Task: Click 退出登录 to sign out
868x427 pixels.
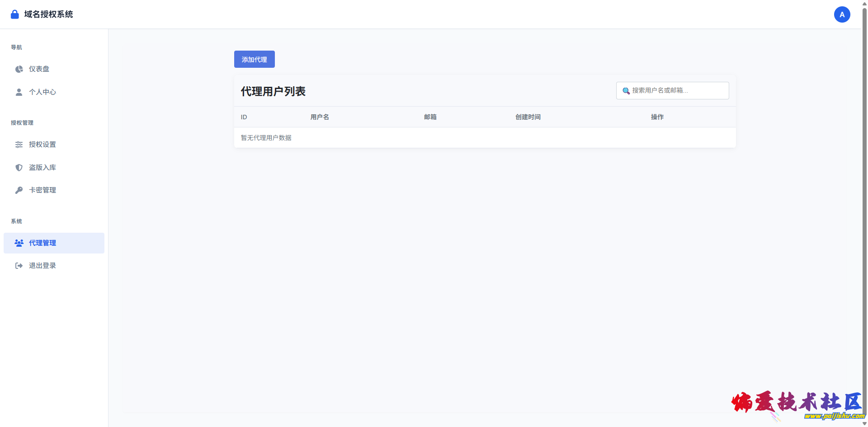Action: click(x=42, y=266)
